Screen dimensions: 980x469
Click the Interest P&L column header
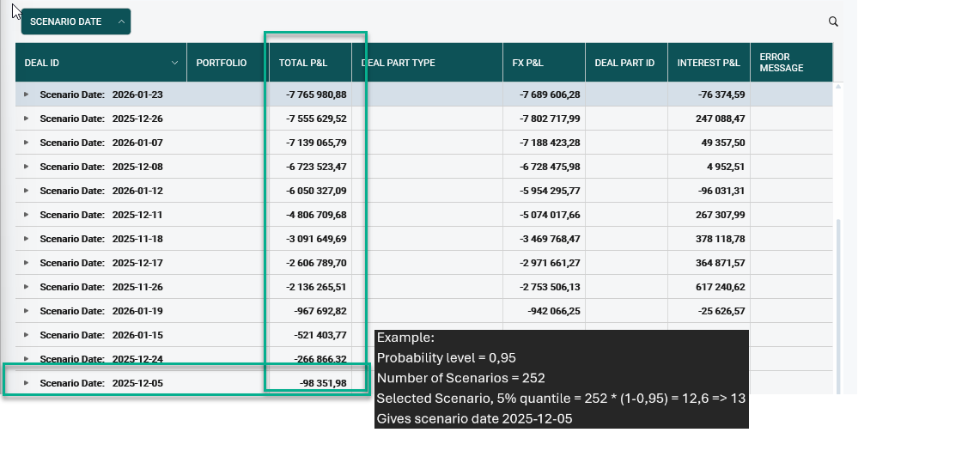coord(708,63)
